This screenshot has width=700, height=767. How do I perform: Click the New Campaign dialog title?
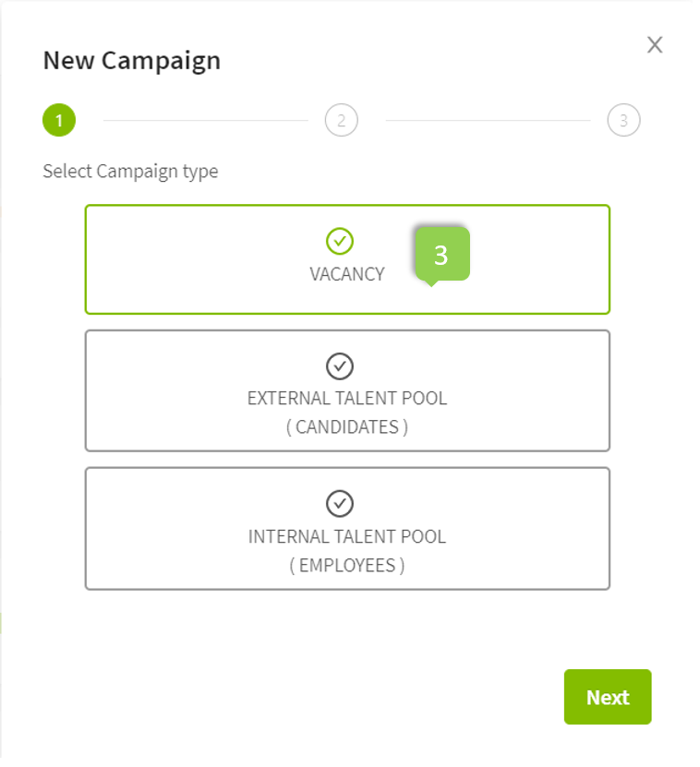130,61
